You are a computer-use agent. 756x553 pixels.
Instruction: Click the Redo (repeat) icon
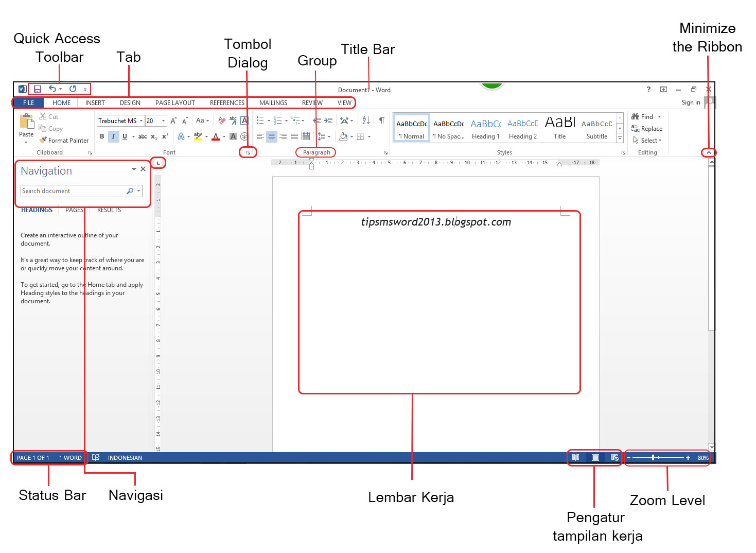[x=73, y=89]
